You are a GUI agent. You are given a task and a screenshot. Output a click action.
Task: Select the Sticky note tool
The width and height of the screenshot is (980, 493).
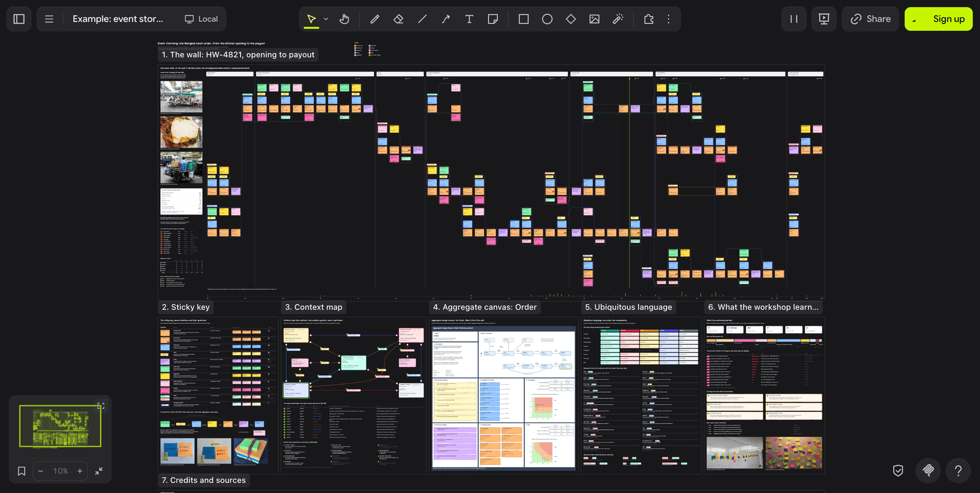493,19
